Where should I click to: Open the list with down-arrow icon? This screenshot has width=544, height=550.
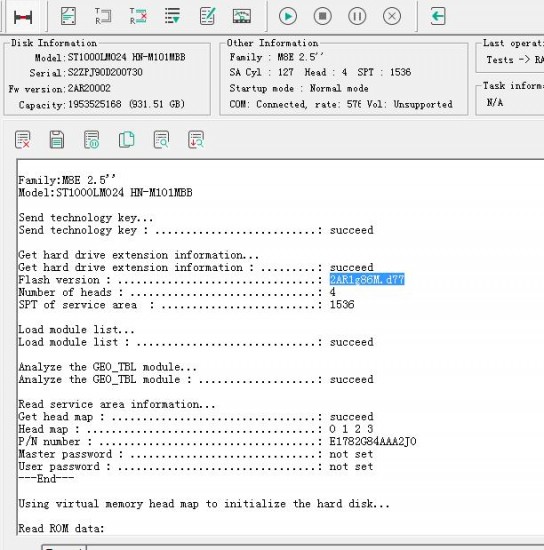click(x=172, y=16)
